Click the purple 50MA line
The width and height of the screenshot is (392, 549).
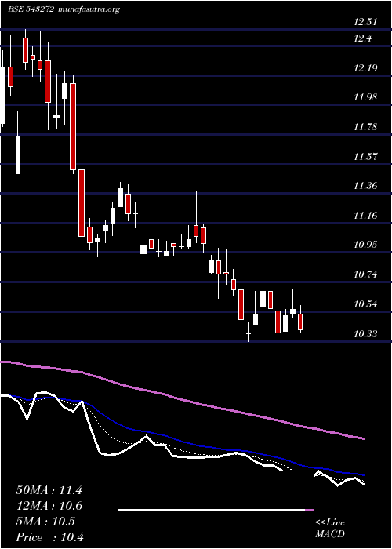coord(182,400)
